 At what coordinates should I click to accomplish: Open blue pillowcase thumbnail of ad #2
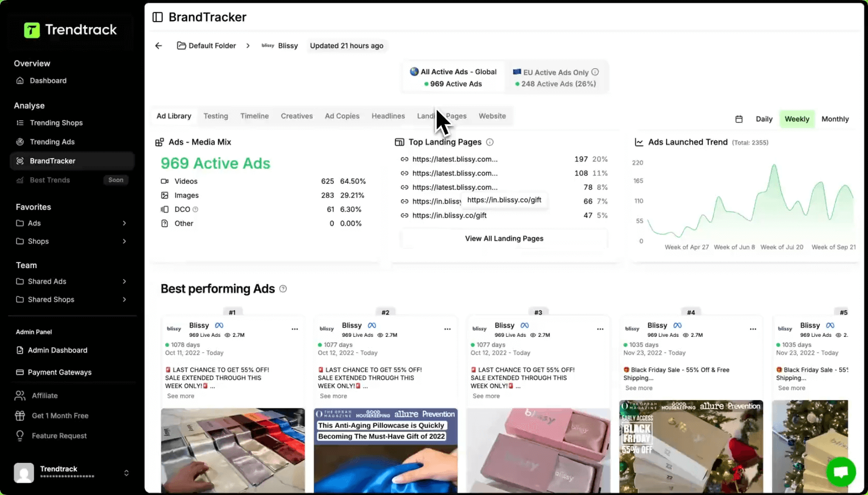[385, 450]
